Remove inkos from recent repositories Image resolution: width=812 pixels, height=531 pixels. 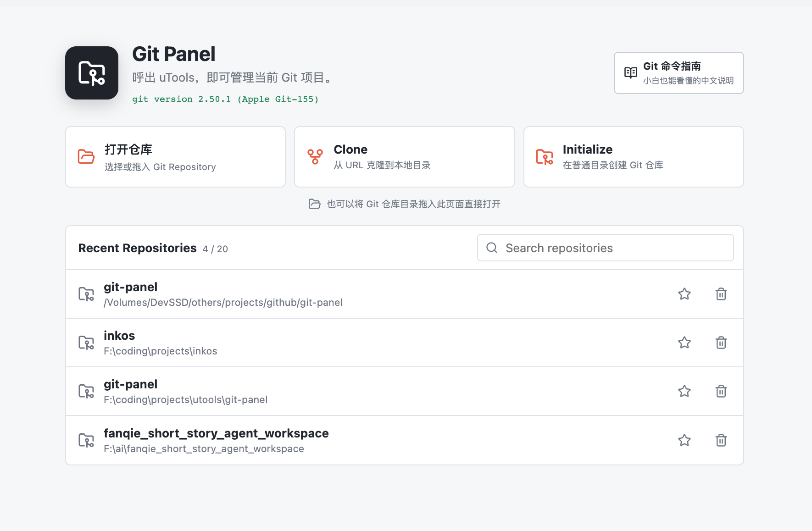[721, 343]
